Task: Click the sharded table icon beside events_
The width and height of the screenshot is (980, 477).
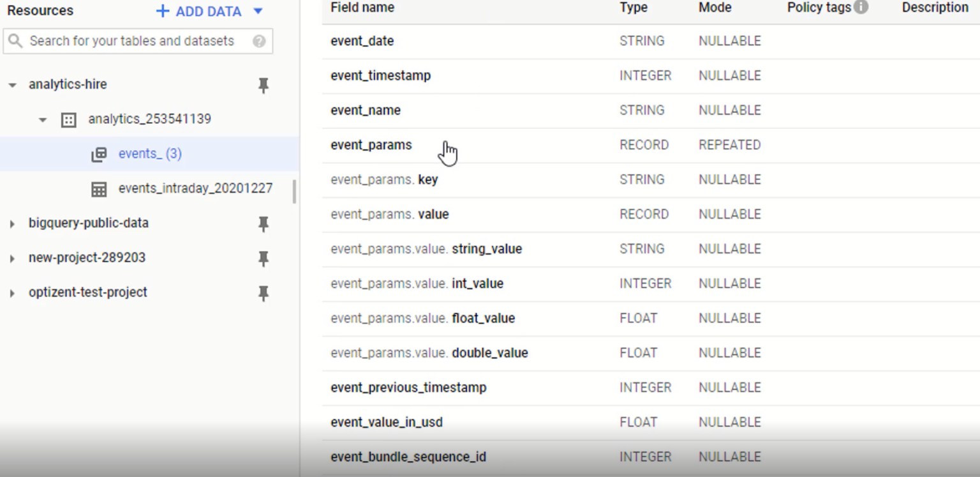Action: pyautogui.click(x=100, y=153)
